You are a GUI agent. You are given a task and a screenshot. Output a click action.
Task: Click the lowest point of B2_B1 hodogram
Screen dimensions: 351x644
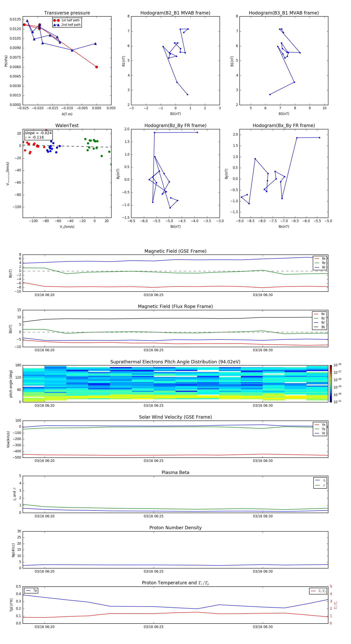tap(187, 94)
